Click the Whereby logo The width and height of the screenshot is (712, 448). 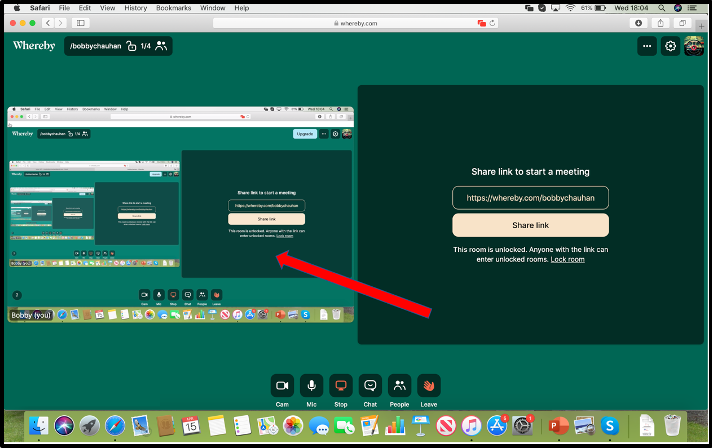click(x=34, y=45)
